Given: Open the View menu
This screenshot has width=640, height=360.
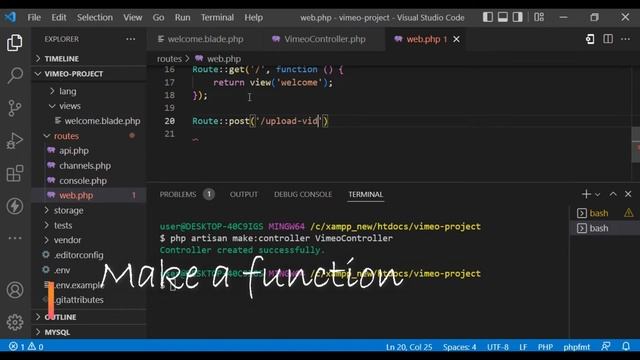Looking at the screenshot, I should coord(133,18).
